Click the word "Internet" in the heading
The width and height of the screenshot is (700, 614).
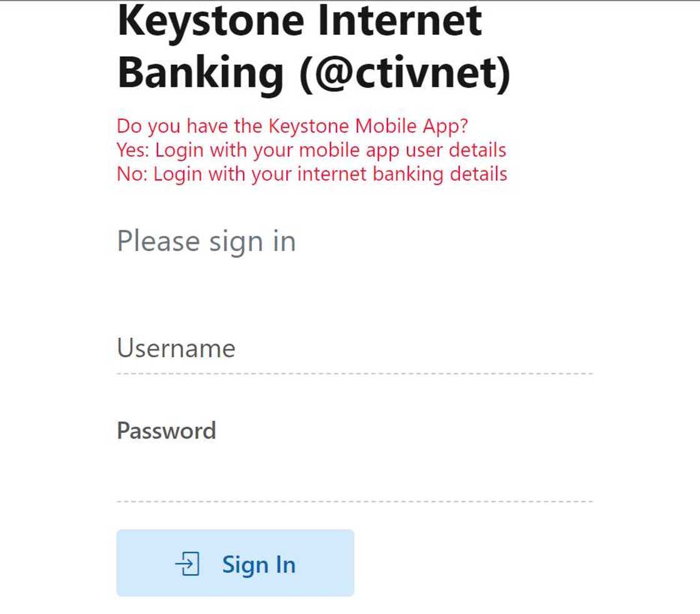point(400,20)
